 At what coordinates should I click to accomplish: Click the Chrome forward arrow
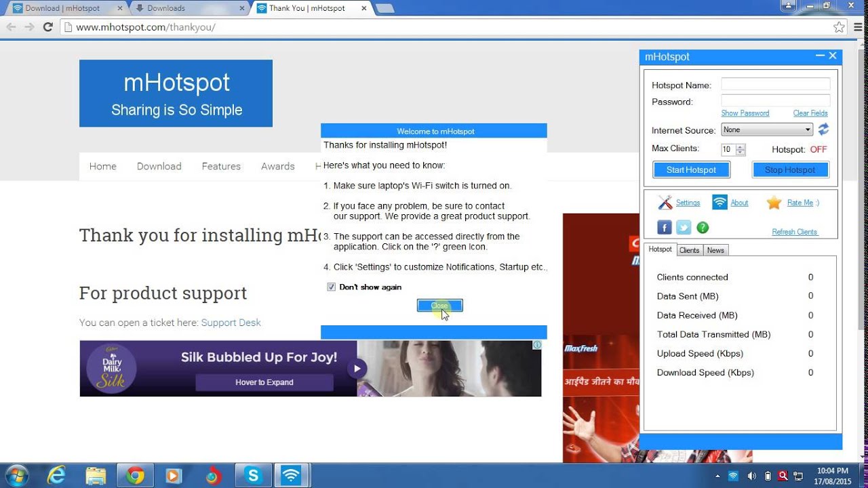tap(29, 27)
